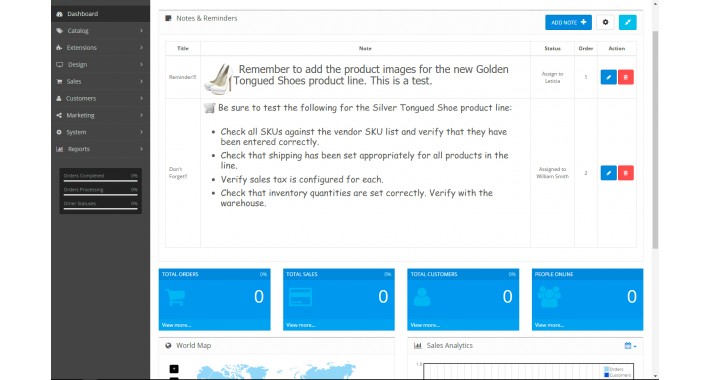Click the Sales Analytics chart icon

[x=417, y=346]
